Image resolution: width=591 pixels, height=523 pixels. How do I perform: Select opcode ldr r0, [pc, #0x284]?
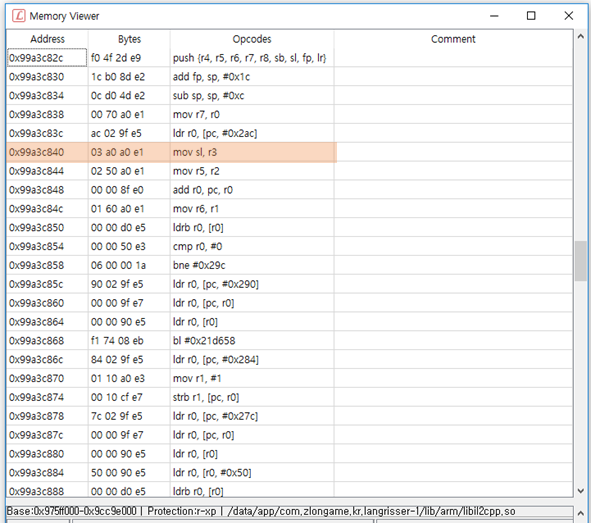216,359
